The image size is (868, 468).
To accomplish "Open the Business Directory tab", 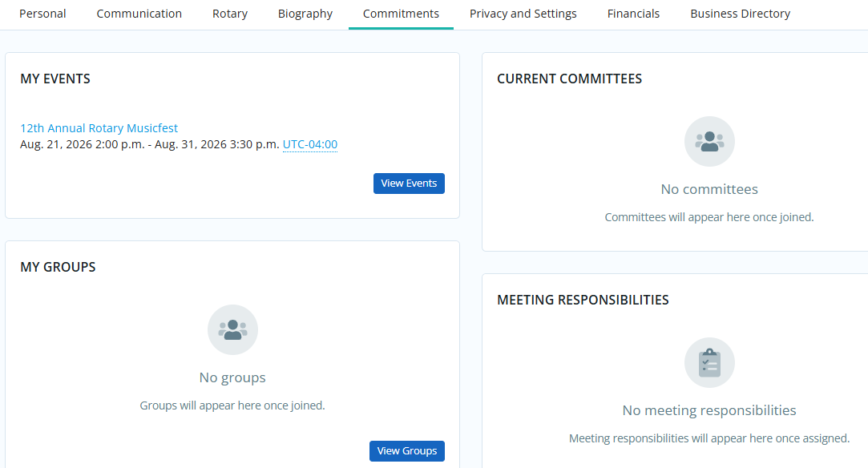I will pyautogui.click(x=740, y=14).
